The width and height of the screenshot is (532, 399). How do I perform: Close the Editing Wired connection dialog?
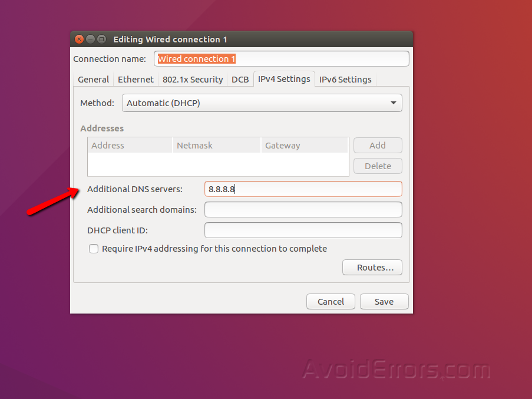pos(79,39)
